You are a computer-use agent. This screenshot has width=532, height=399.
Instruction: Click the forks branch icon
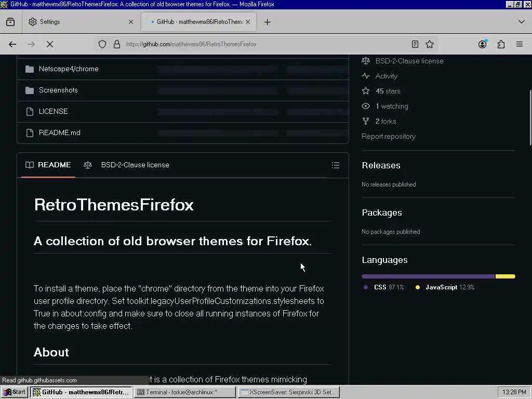coord(366,121)
